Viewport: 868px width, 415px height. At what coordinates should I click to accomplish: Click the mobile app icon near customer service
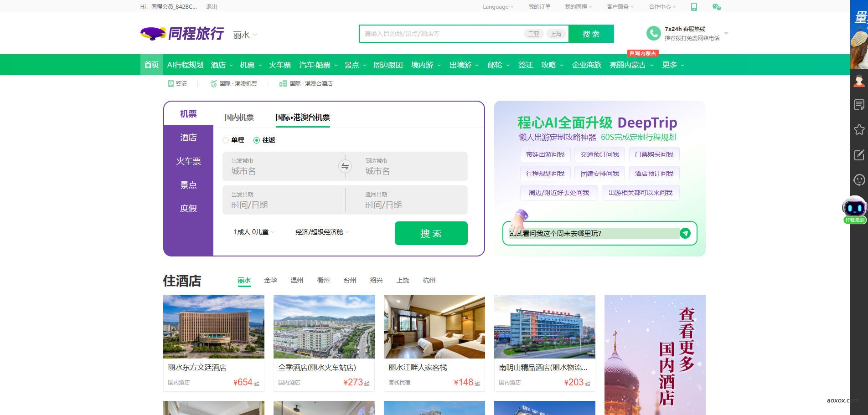point(694,6)
